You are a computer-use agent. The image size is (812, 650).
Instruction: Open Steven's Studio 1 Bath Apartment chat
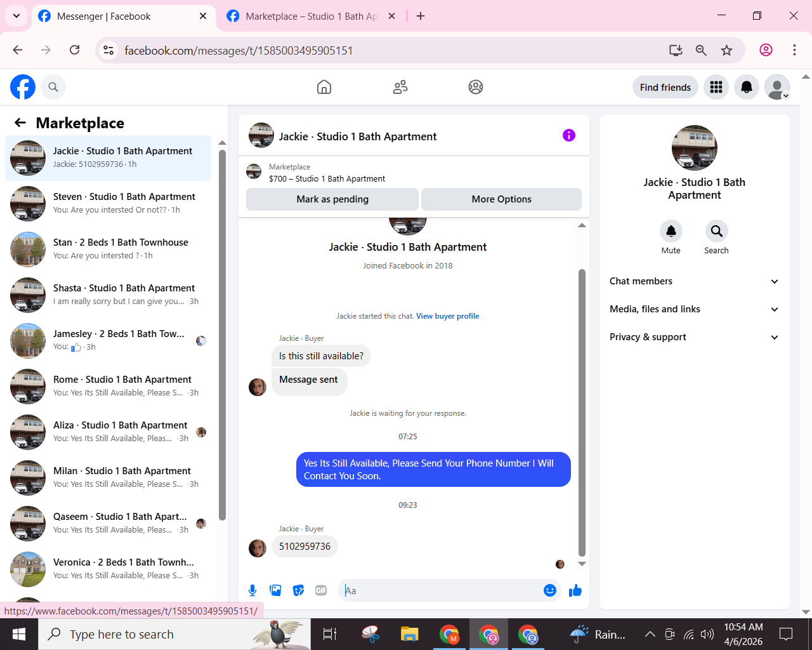point(108,203)
